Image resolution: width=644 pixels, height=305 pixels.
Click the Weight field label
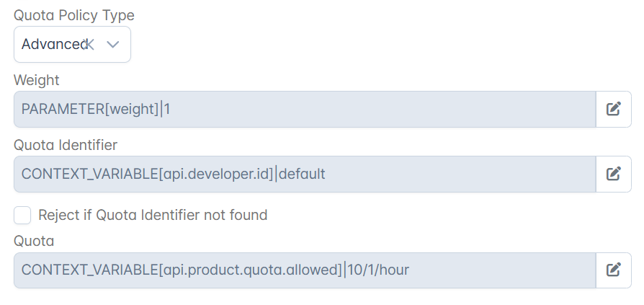click(x=37, y=80)
